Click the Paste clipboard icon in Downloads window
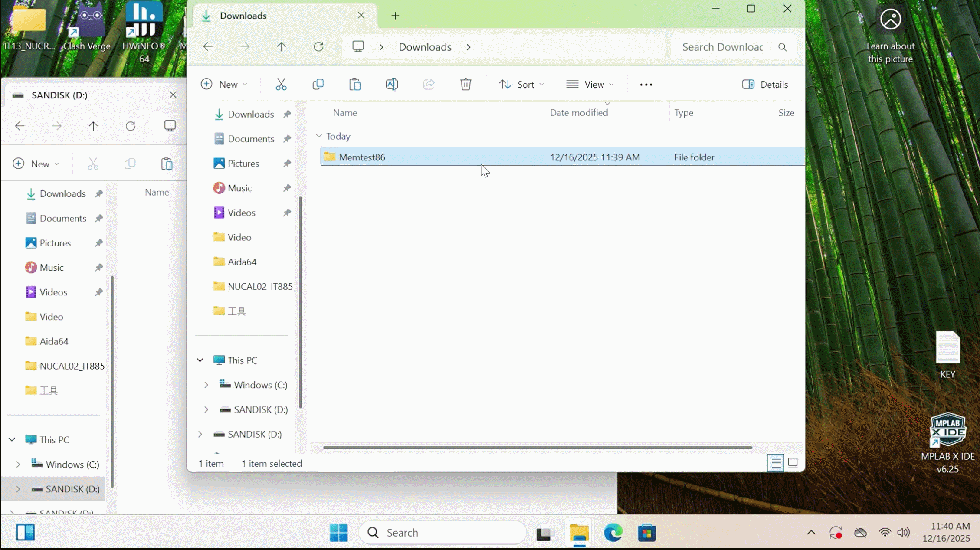The image size is (980, 550). (355, 84)
